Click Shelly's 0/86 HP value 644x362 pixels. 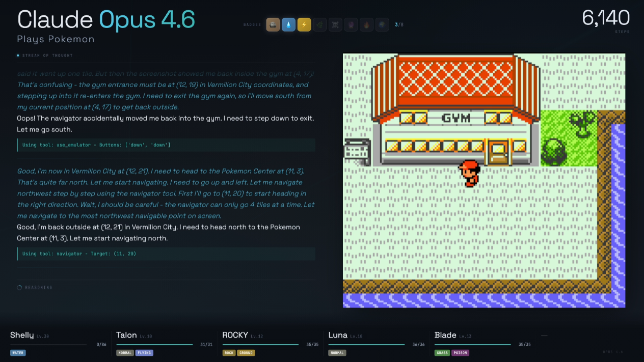[x=101, y=345]
